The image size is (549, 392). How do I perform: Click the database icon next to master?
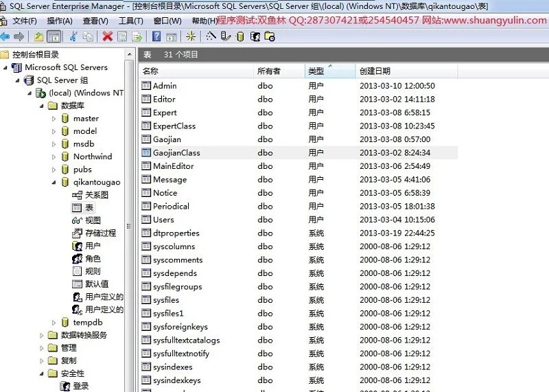(65, 118)
